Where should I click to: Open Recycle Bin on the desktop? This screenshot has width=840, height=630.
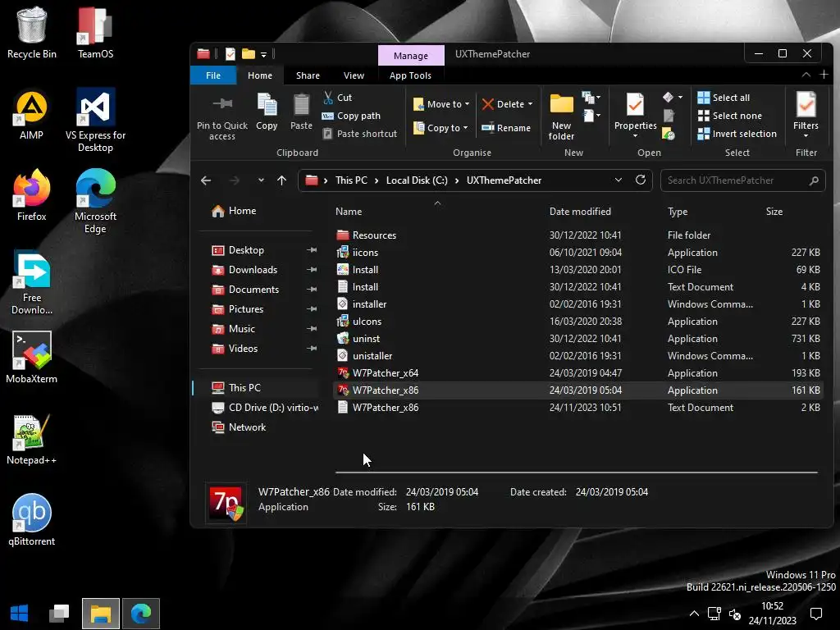(32, 32)
